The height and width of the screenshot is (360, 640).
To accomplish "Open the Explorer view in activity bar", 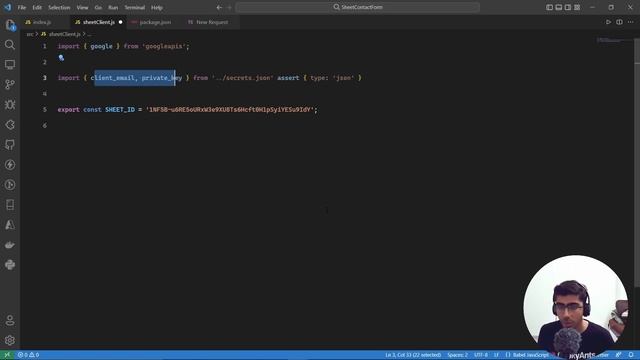I will [x=10, y=25].
